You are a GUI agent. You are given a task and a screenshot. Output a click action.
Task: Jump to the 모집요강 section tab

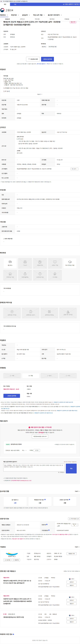coord(7,19)
